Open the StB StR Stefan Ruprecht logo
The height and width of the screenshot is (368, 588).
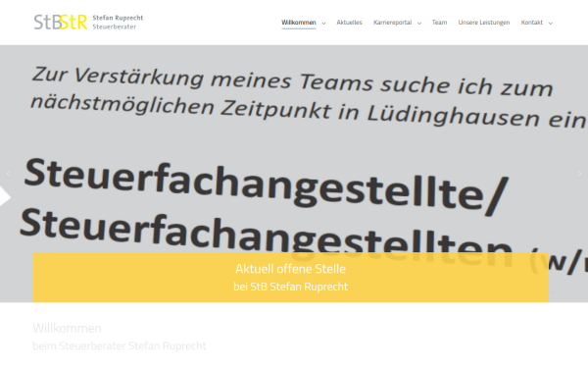click(x=88, y=23)
